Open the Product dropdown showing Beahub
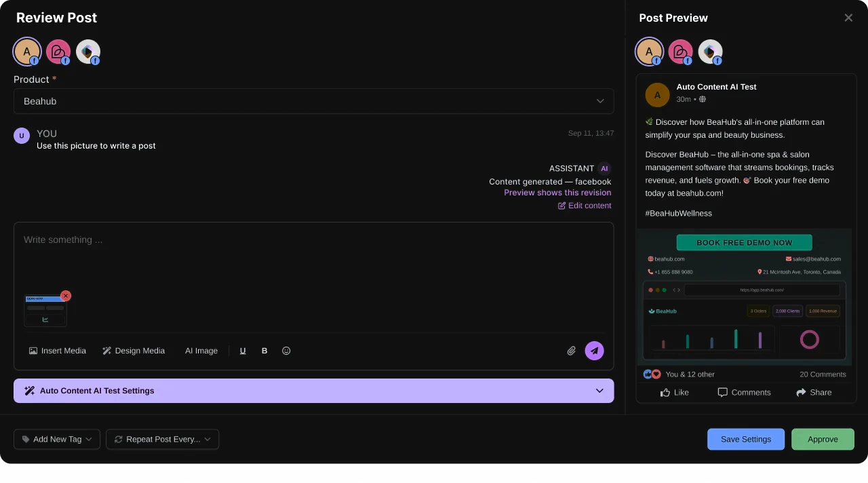 tap(314, 101)
